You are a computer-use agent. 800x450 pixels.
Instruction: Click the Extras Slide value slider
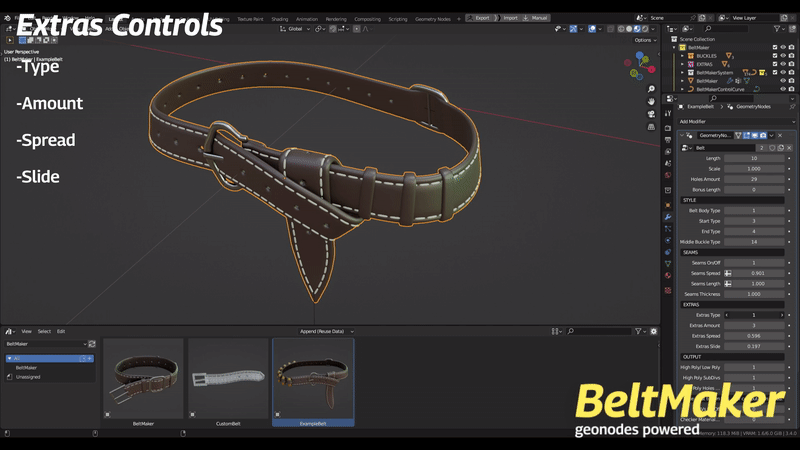coord(754,346)
